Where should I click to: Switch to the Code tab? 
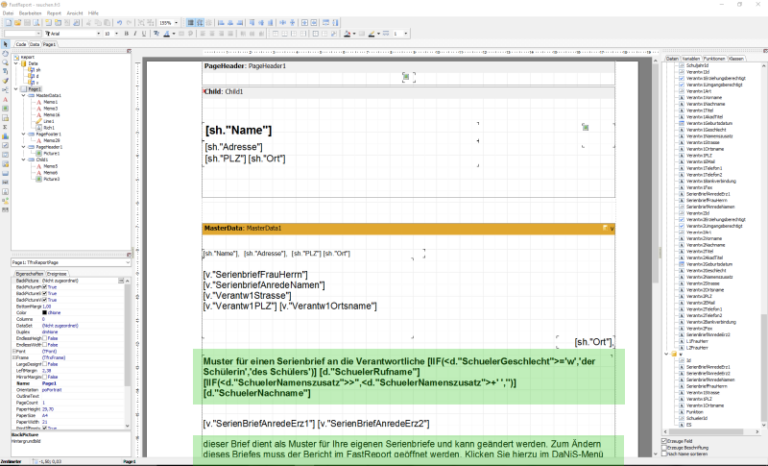pyautogui.click(x=20, y=44)
